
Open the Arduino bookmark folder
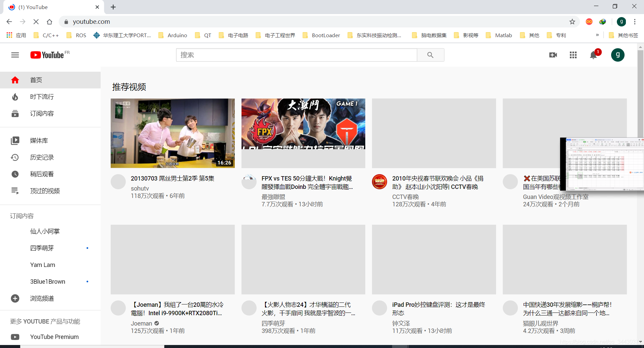173,35
